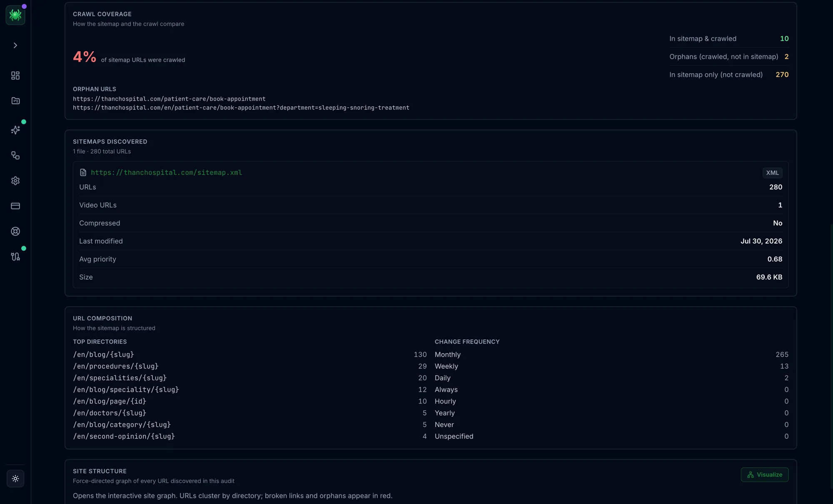Click the Last modified Jul 30, 2026 value
The width and height of the screenshot is (833, 504).
click(x=761, y=241)
